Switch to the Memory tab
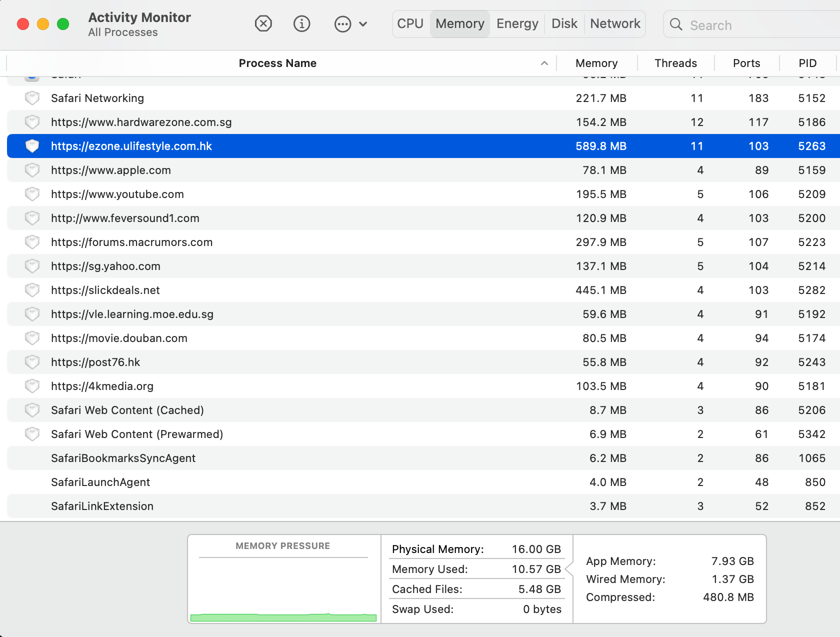Viewport: 840px width, 637px height. coord(460,23)
